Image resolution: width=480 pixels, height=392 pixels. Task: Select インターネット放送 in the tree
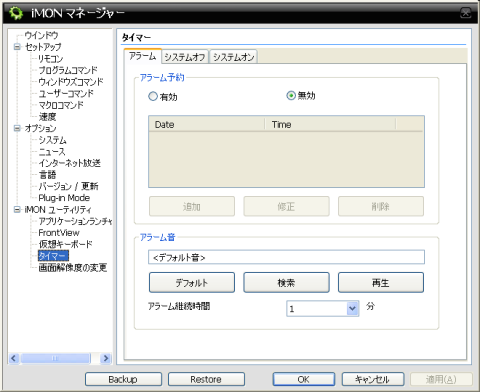69,163
